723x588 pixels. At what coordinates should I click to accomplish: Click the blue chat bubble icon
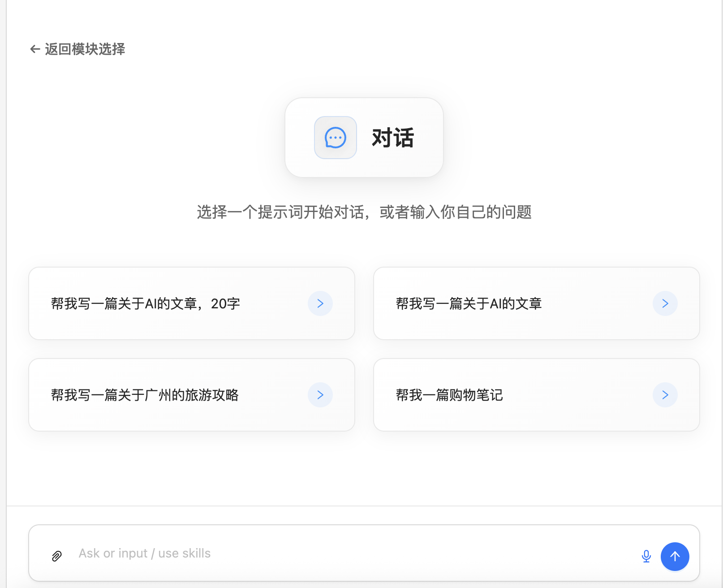click(336, 138)
